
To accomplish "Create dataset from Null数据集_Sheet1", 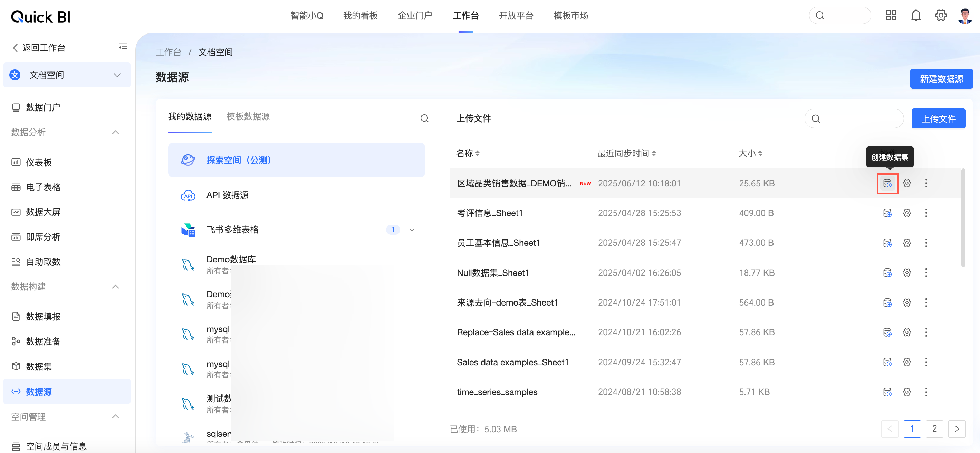I will [x=887, y=273].
